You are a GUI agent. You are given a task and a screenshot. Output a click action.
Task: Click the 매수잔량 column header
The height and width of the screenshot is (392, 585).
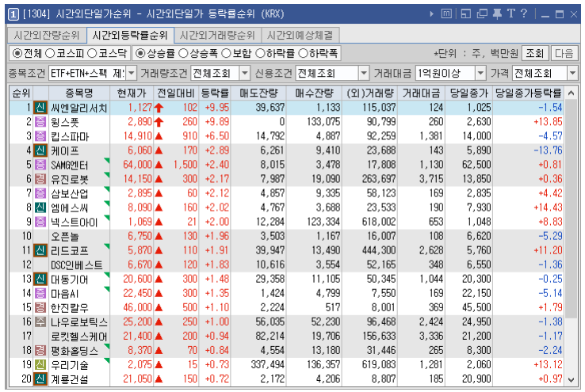[314, 93]
